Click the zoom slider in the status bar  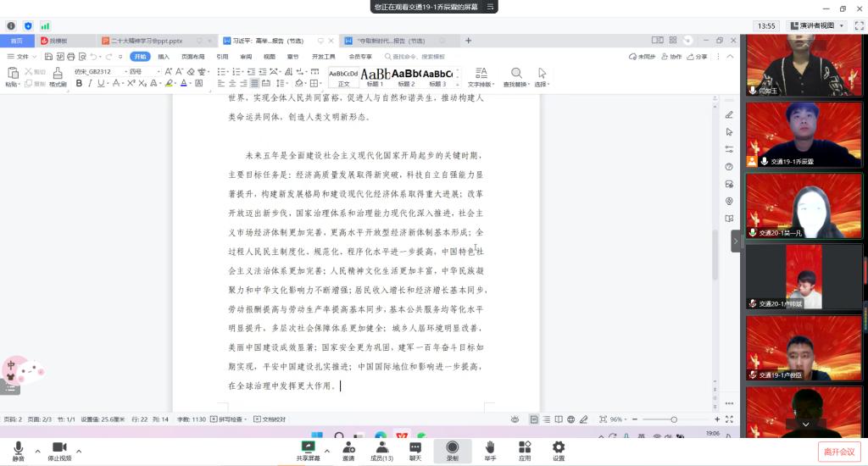pyautogui.click(x=674, y=419)
